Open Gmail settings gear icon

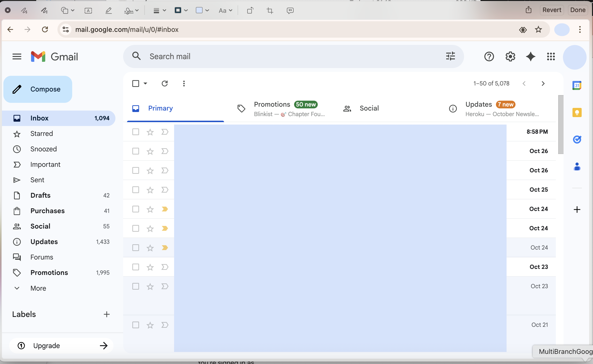[x=510, y=56]
